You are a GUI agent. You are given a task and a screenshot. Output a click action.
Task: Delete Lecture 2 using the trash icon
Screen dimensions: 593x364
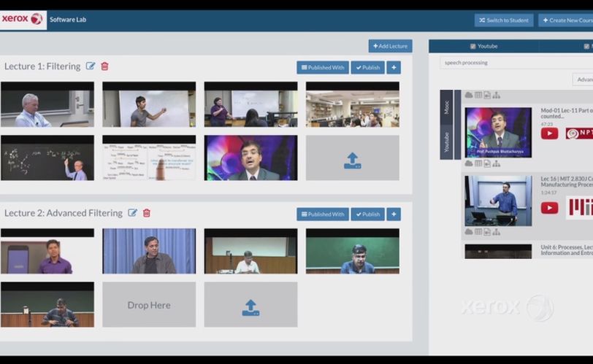coord(147,213)
